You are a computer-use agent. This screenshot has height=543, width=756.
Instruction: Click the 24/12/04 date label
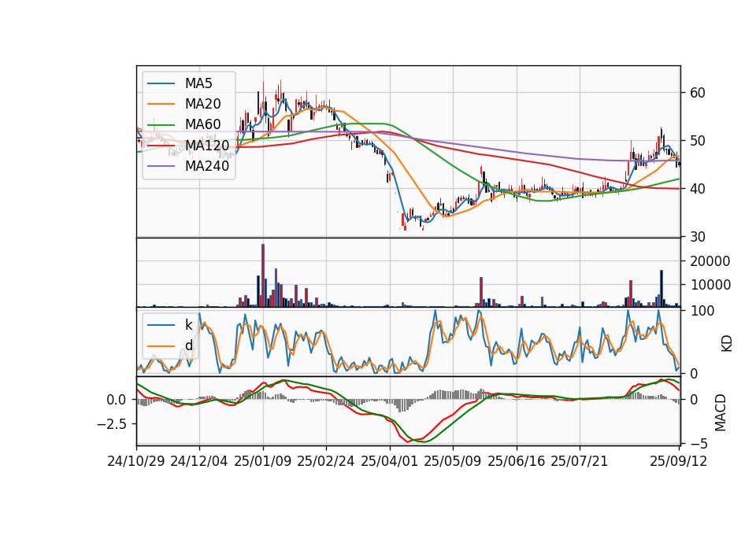coord(199,461)
